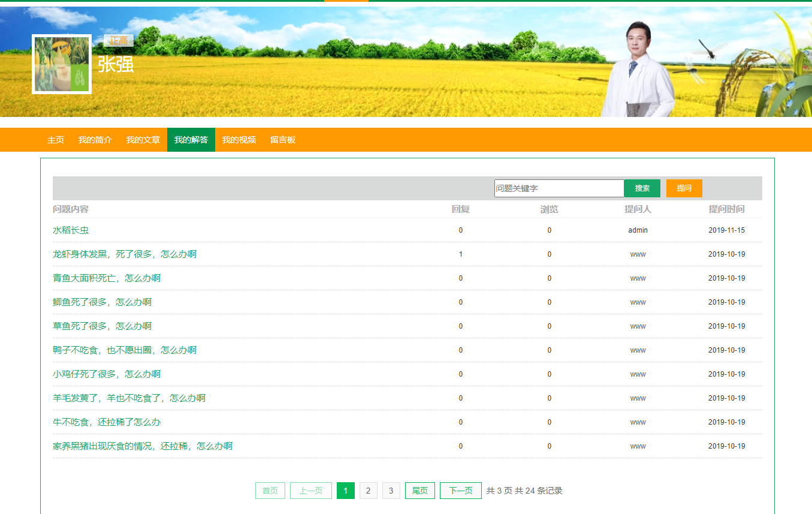This screenshot has height=514, width=812.
Task: Jump to last page with 尾页
Action: coord(419,491)
